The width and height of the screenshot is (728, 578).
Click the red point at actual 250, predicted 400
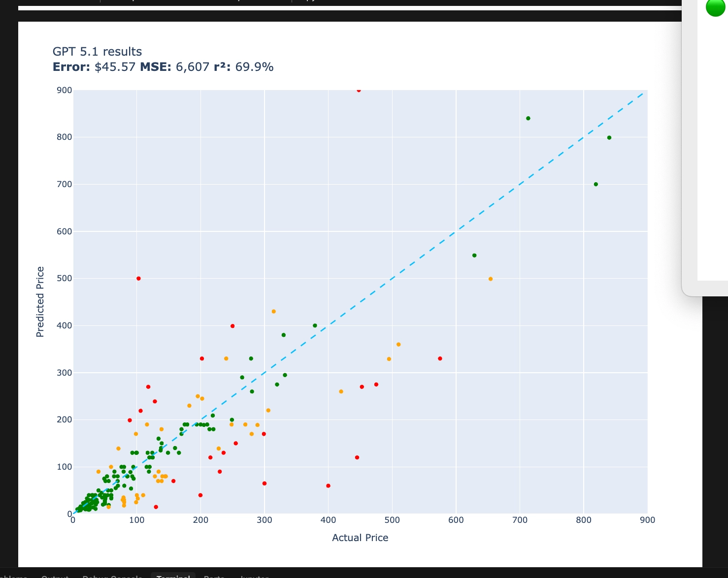point(232,326)
